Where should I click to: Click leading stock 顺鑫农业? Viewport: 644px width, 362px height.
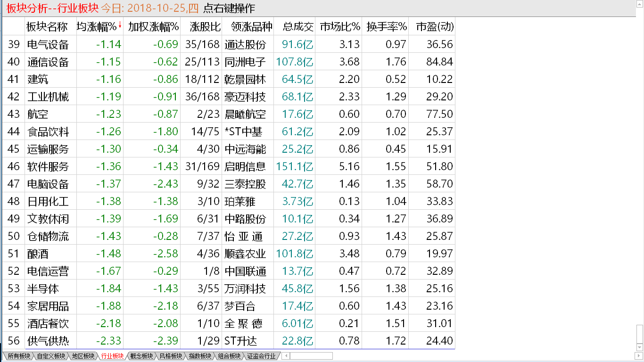(245, 254)
